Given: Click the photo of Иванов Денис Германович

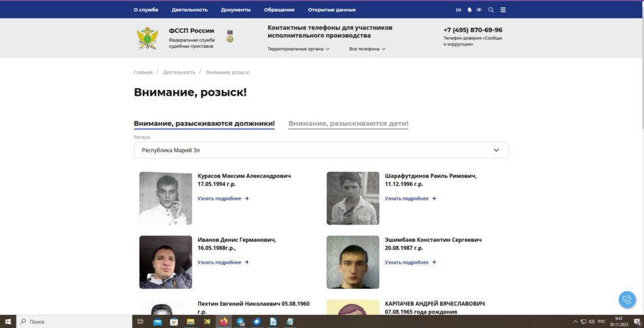Looking at the screenshot, I should point(165,262).
